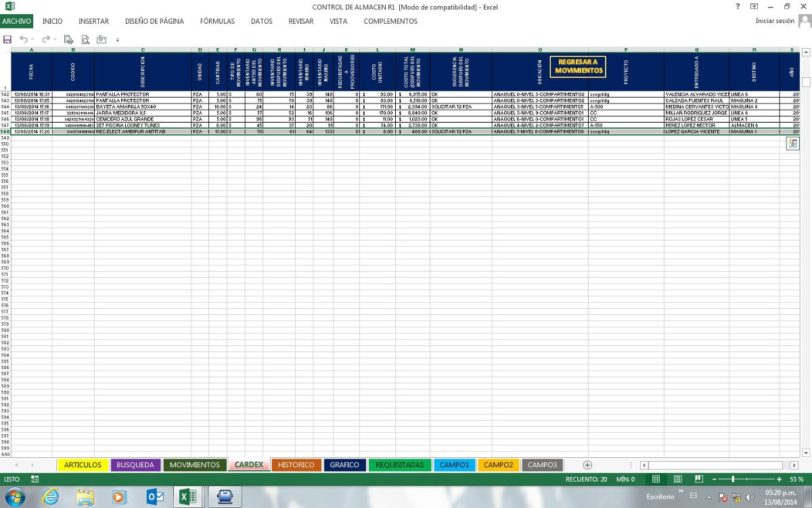Save the workbook with the floppy disk icon
Image resolution: width=812 pixels, height=508 pixels.
(x=7, y=39)
